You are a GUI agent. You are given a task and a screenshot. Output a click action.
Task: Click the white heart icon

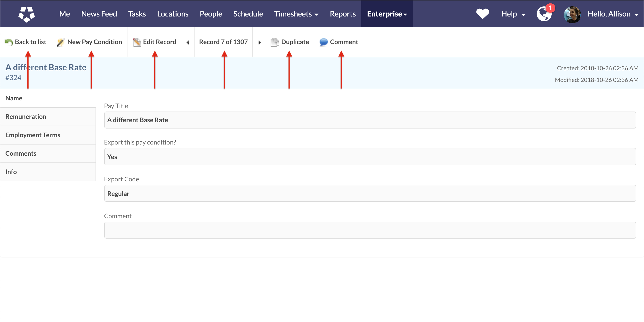click(x=482, y=14)
